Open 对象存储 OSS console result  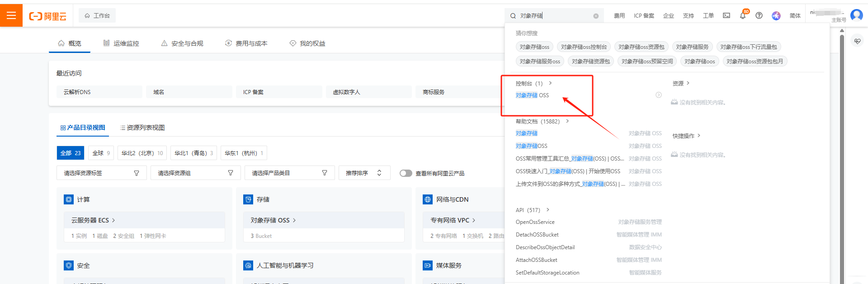tap(532, 95)
